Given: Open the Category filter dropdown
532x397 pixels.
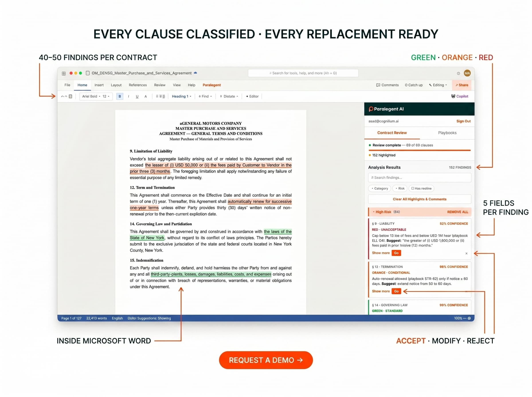Looking at the screenshot, I should point(379,188).
